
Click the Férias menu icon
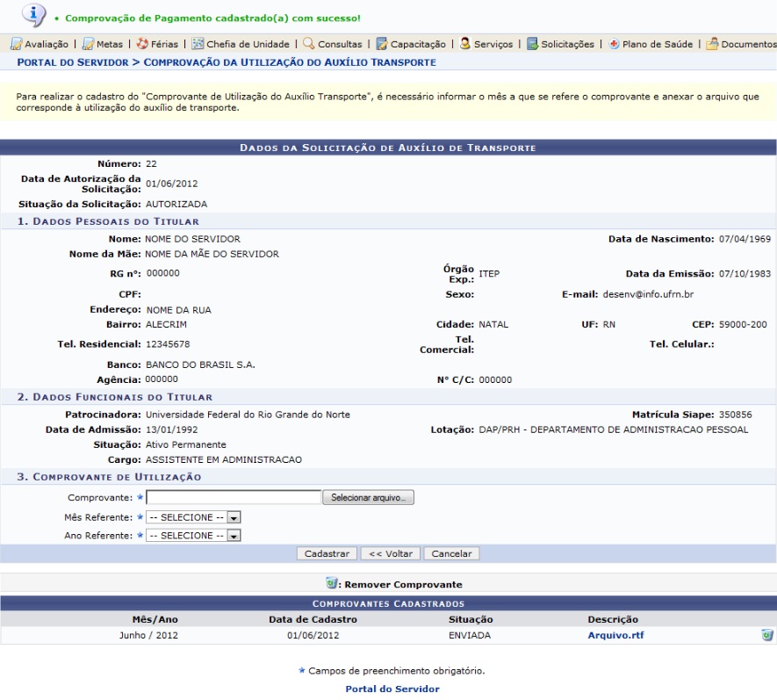click(142, 44)
